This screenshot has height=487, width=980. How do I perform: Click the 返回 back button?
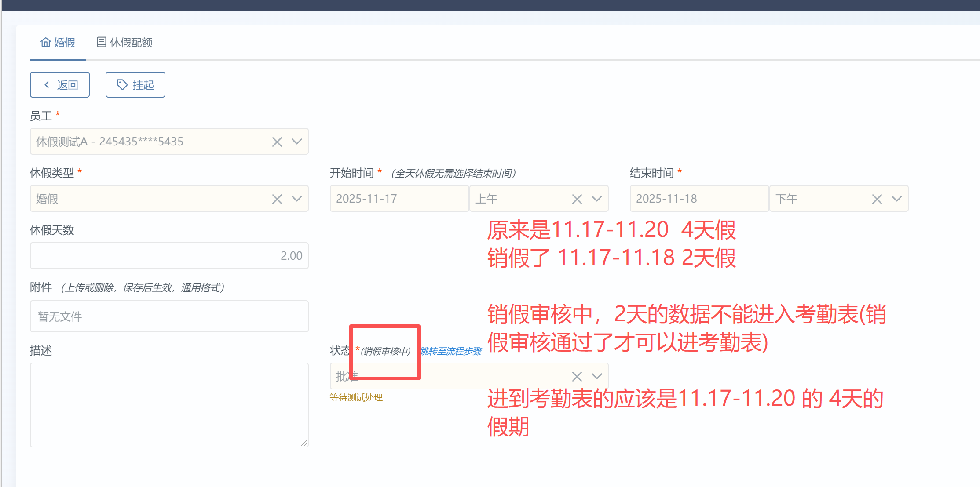click(60, 85)
